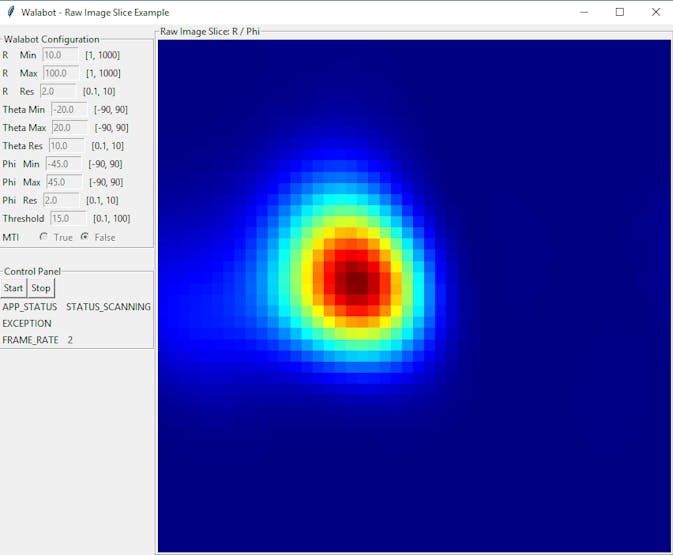Click the frame rate value 2

pos(70,340)
